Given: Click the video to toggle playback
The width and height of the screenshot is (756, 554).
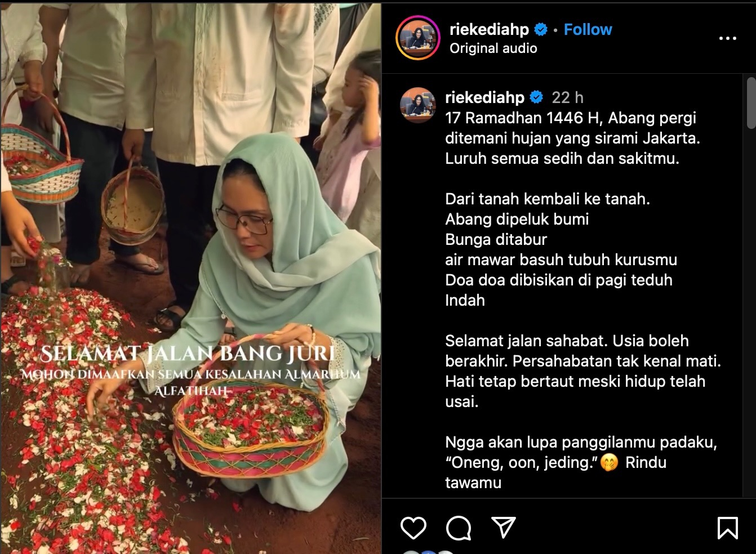Looking at the screenshot, I should 191,278.
